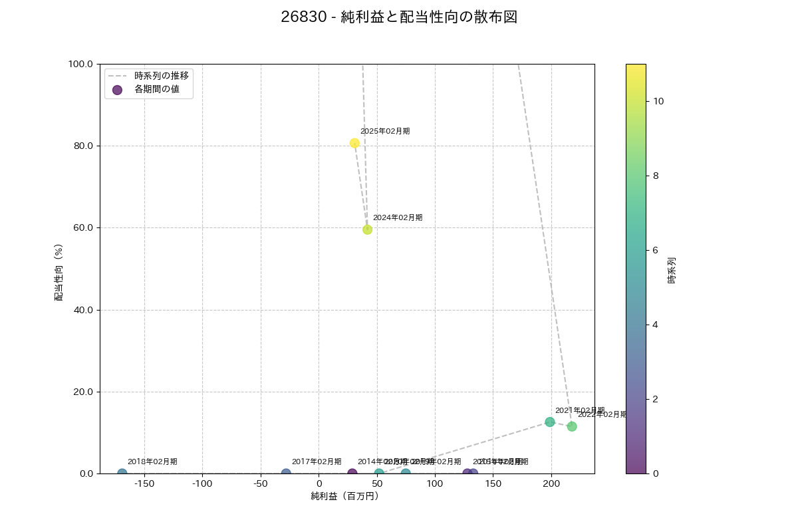Click the y-axis label 配当性向（%）
This screenshot has height=532, width=798.
point(59,269)
